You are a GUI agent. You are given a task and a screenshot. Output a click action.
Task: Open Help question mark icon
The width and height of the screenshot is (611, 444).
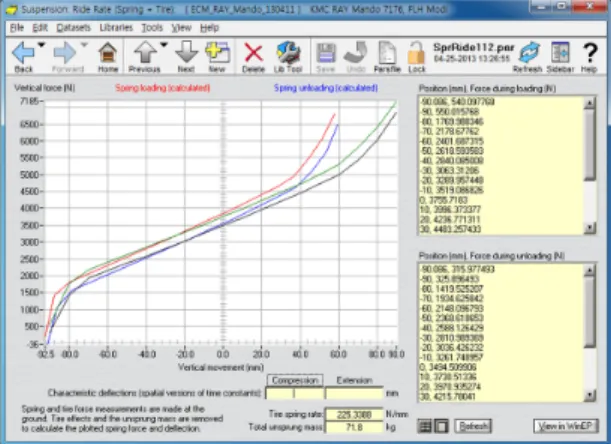589,53
